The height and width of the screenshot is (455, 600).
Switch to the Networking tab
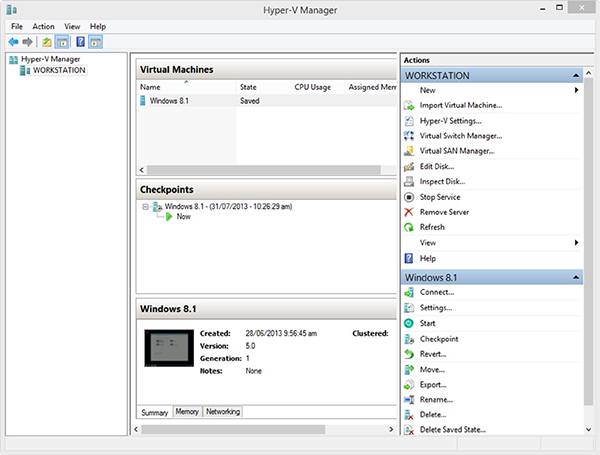(223, 412)
